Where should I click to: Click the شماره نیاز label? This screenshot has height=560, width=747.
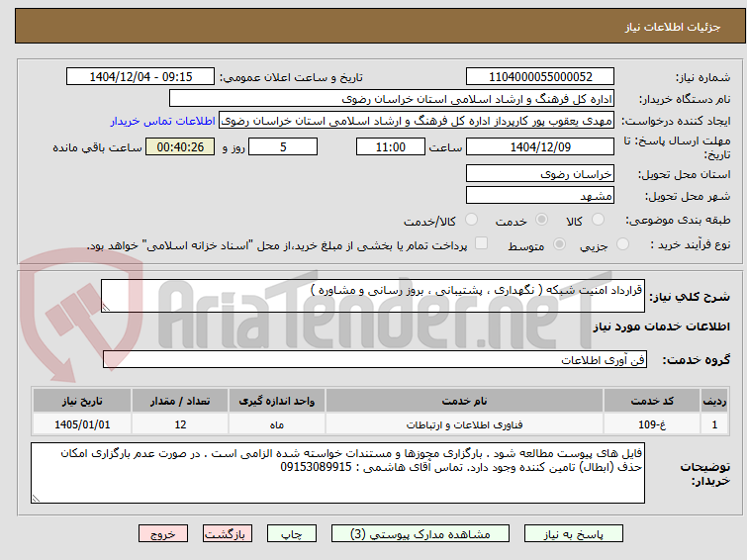tap(702, 77)
